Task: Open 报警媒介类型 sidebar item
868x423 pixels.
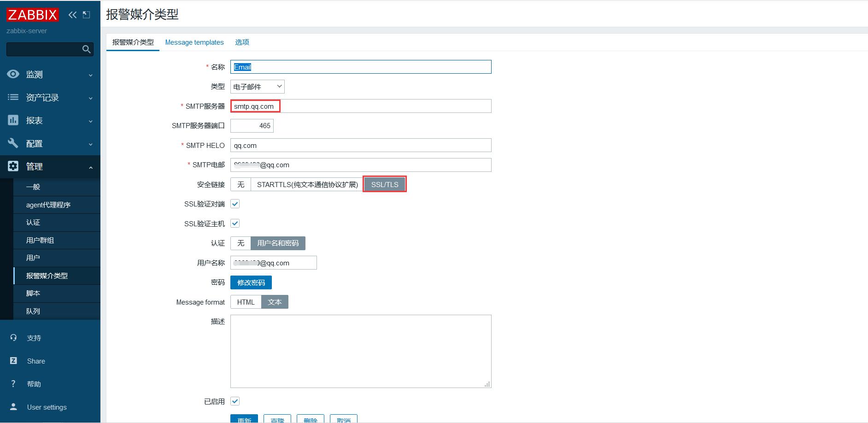Action: (x=57, y=276)
